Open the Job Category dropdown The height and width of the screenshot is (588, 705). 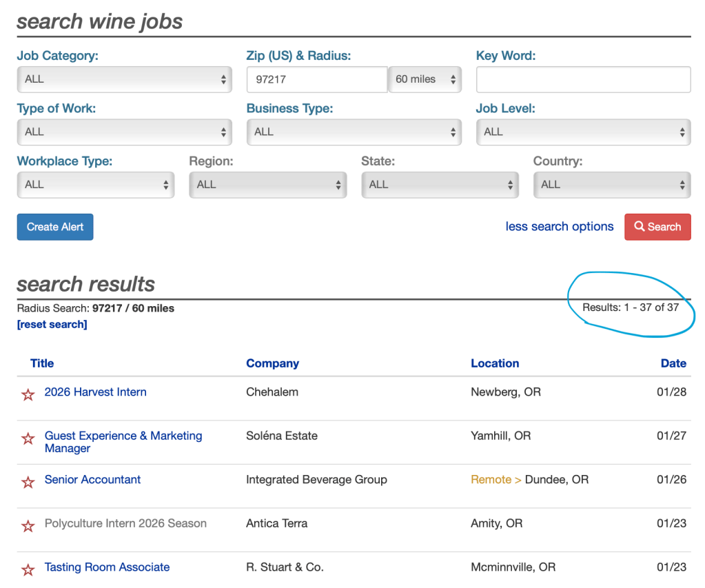124,79
